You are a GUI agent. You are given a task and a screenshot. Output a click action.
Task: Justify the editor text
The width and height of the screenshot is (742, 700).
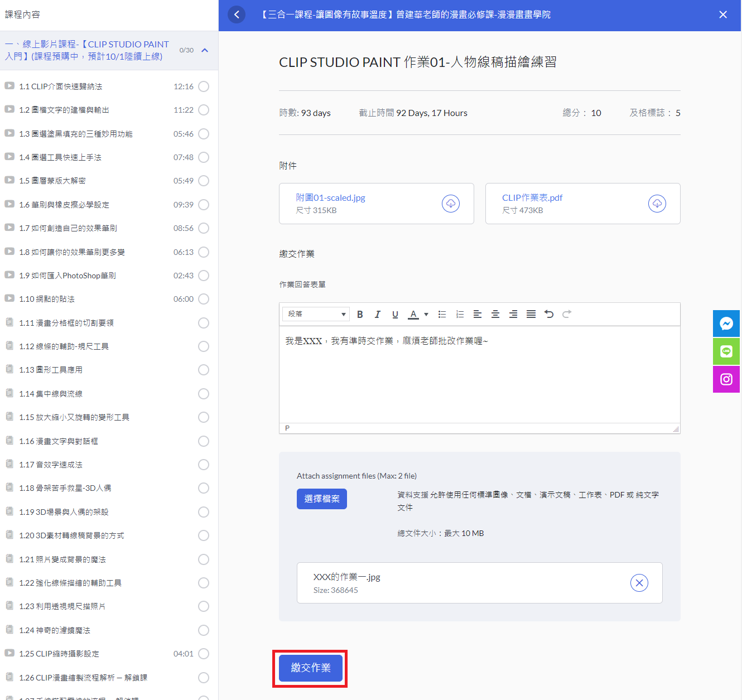pos(531,314)
